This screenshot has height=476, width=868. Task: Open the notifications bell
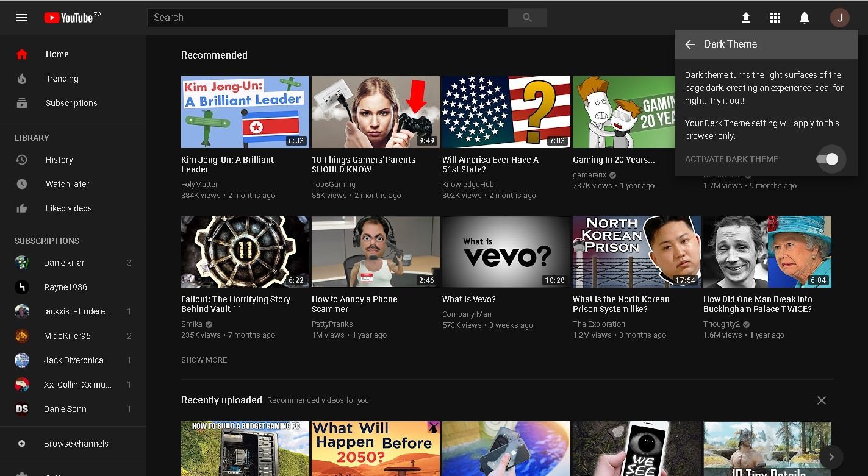tap(805, 18)
